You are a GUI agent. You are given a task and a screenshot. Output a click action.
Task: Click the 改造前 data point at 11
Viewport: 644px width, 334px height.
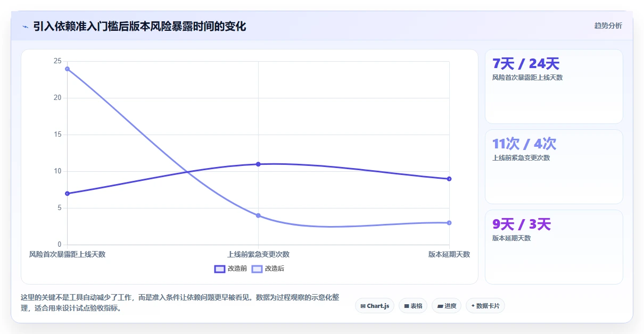(258, 164)
